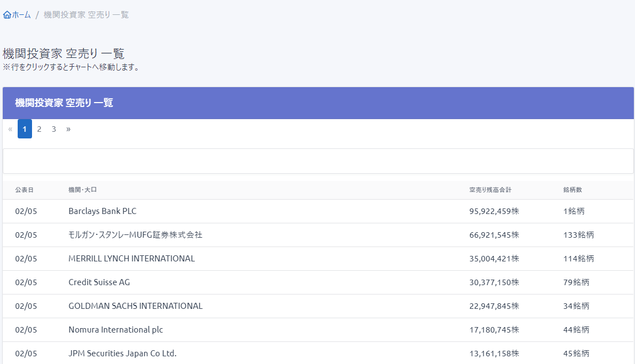Click the previous page « arrow
This screenshot has height=364, width=635.
(x=10, y=129)
